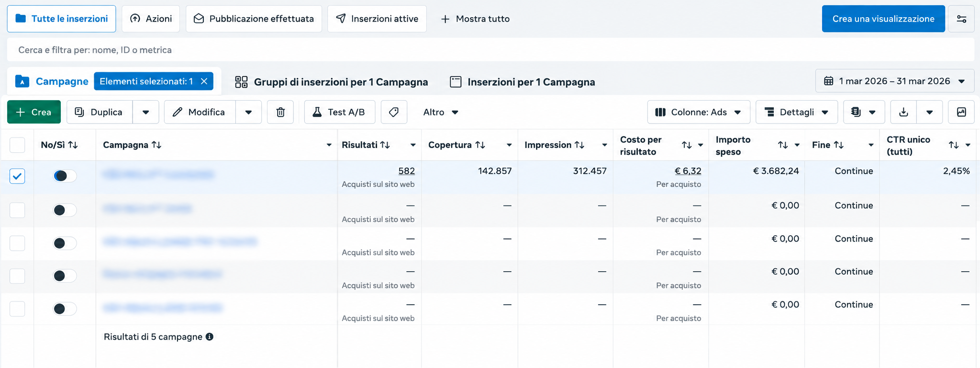
Task: Click the tag label icon button
Action: pyautogui.click(x=394, y=112)
